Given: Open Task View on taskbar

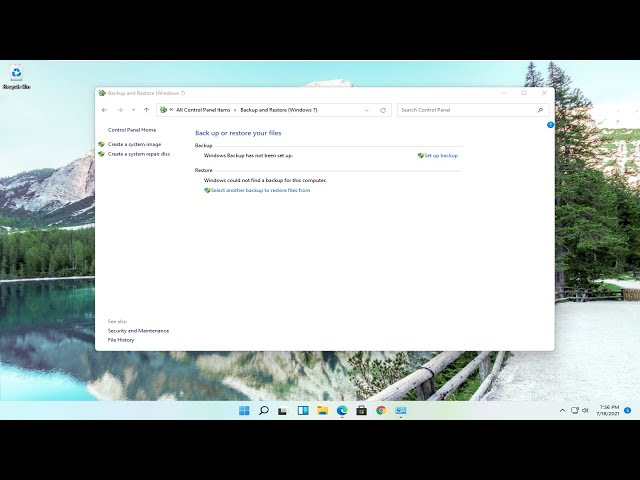Looking at the screenshot, I should pyautogui.click(x=282, y=411).
